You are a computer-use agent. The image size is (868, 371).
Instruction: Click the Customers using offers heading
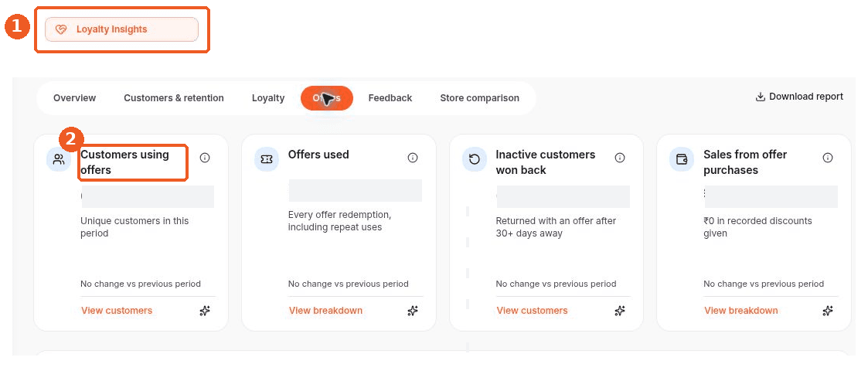(x=124, y=162)
